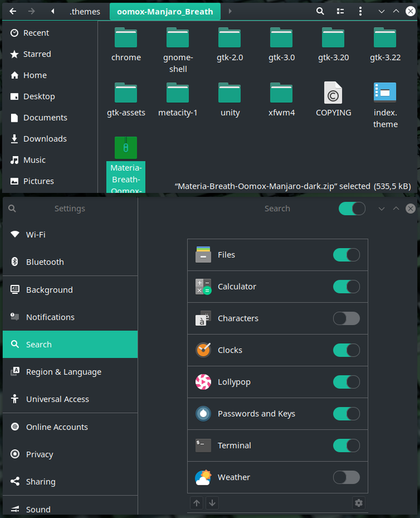Image resolution: width=420 pixels, height=518 pixels.
Task: Open Universal Access settings panel
Action: point(70,400)
